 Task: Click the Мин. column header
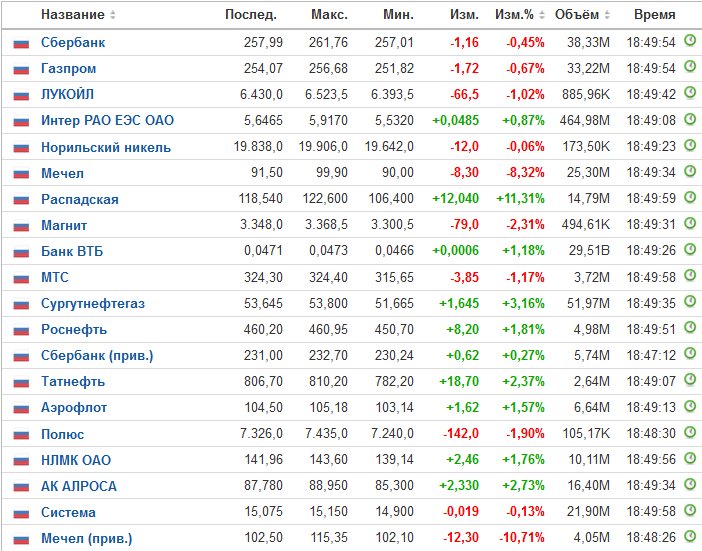(x=398, y=15)
